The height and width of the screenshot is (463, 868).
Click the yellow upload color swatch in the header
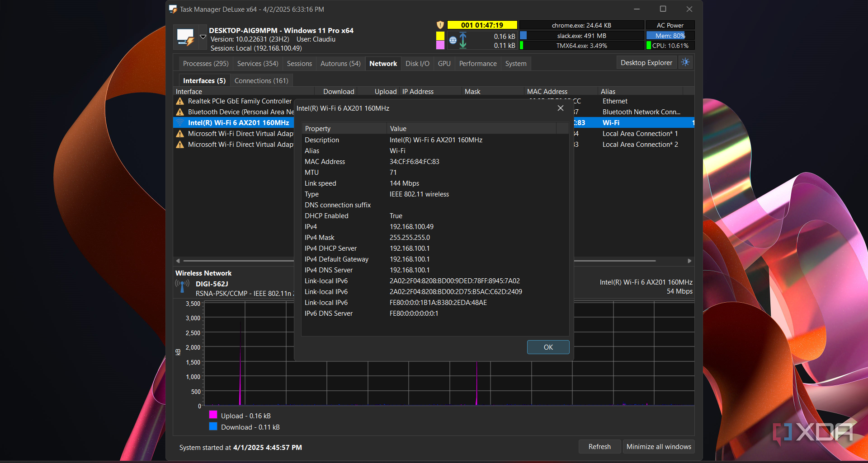440,36
